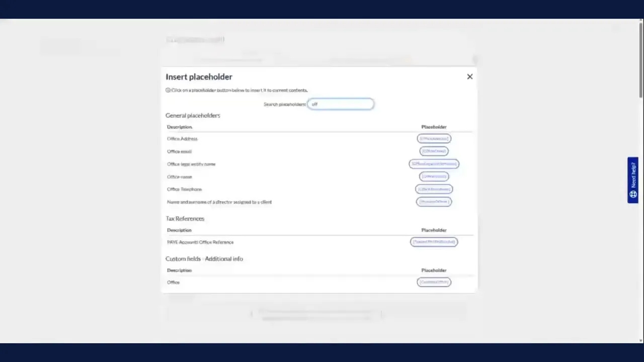Viewport: 644px width, 362px height.
Task: Click 'Custom fields - Additional info' heading
Action: tap(204, 259)
